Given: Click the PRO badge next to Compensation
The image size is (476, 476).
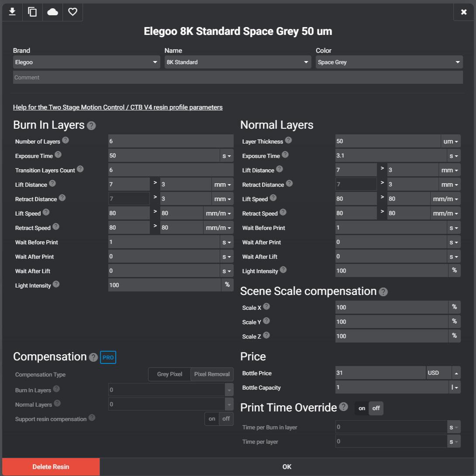Looking at the screenshot, I should point(108,357).
